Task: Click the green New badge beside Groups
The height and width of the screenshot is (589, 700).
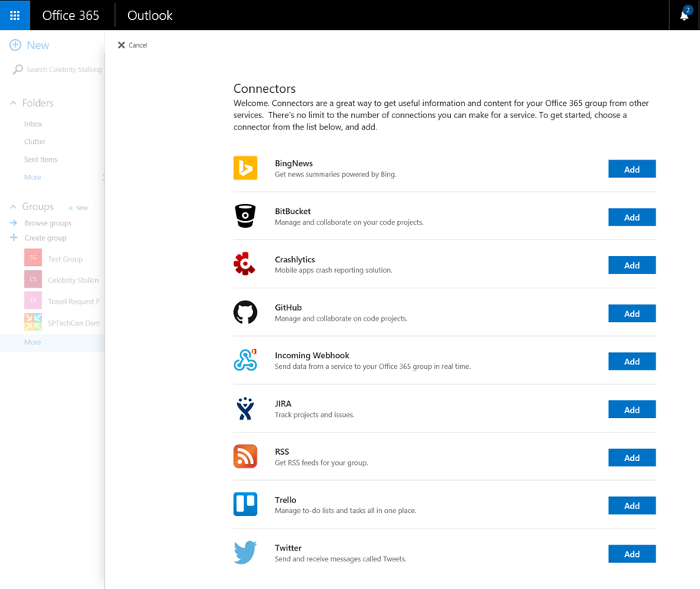Action: click(79, 208)
